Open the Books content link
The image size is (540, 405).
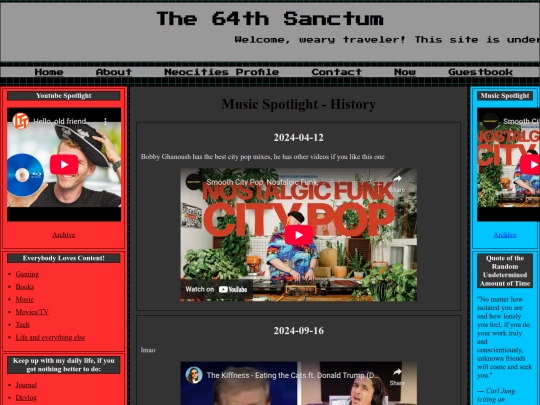pyautogui.click(x=25, y=287)
